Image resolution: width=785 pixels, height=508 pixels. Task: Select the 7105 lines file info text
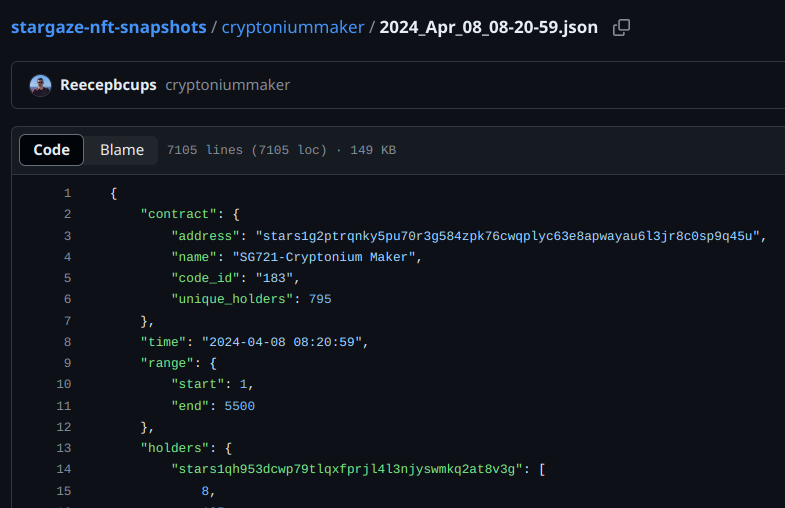point(281,150)
